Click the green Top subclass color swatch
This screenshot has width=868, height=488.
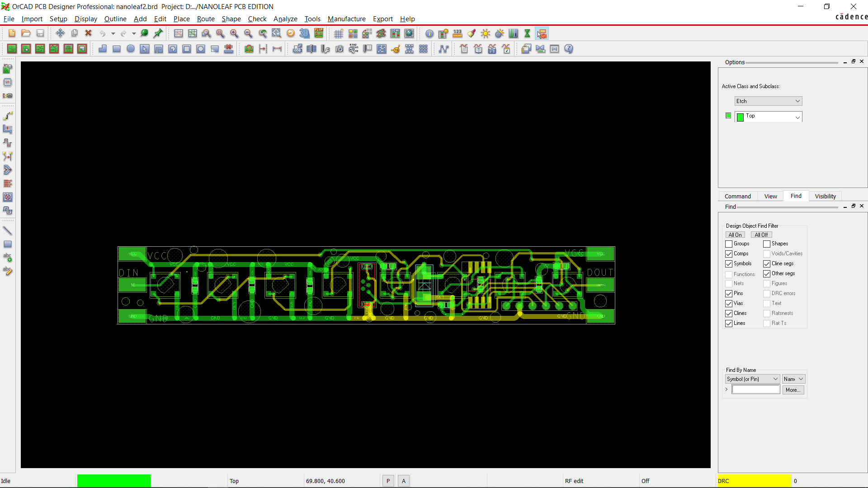click(x=728, y=116)
